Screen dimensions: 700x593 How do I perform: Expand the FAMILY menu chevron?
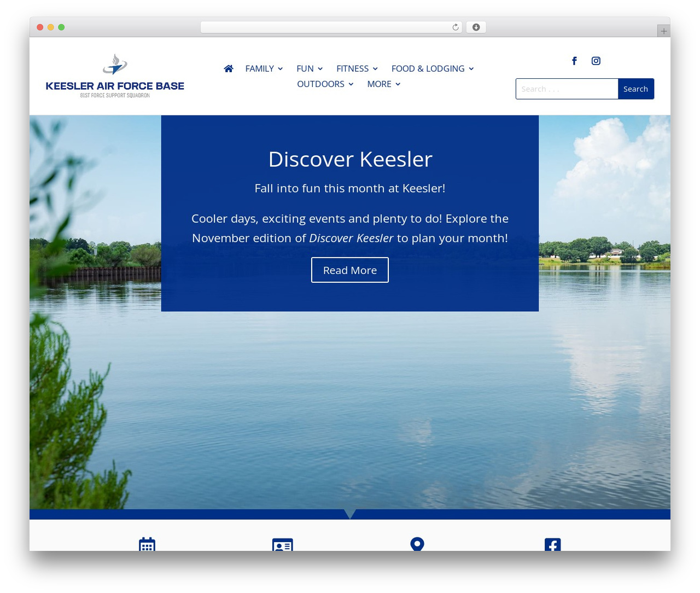(280, 69)
